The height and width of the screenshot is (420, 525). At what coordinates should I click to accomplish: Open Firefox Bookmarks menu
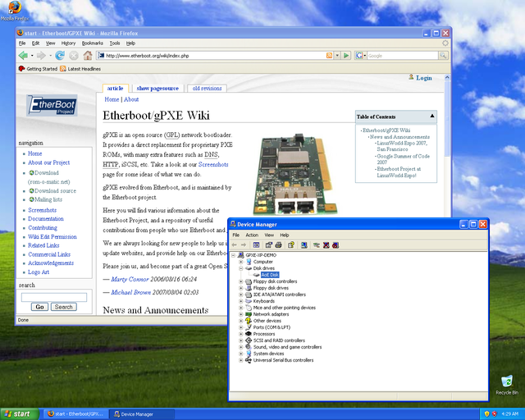(x=93, y=43)
